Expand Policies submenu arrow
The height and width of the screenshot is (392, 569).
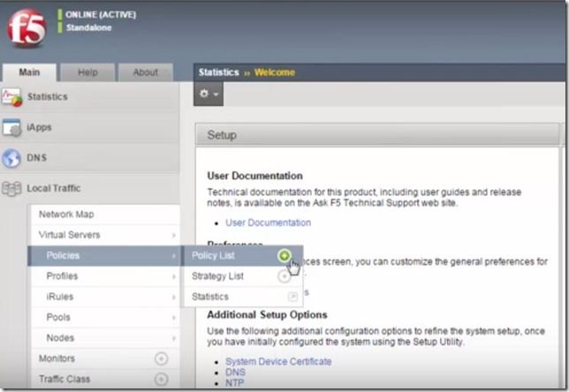click(174, 256)
